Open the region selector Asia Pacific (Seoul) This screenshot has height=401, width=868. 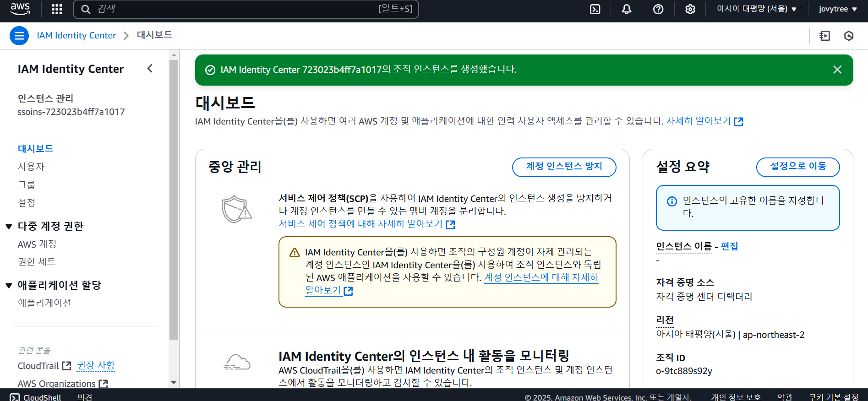(757, 9)
